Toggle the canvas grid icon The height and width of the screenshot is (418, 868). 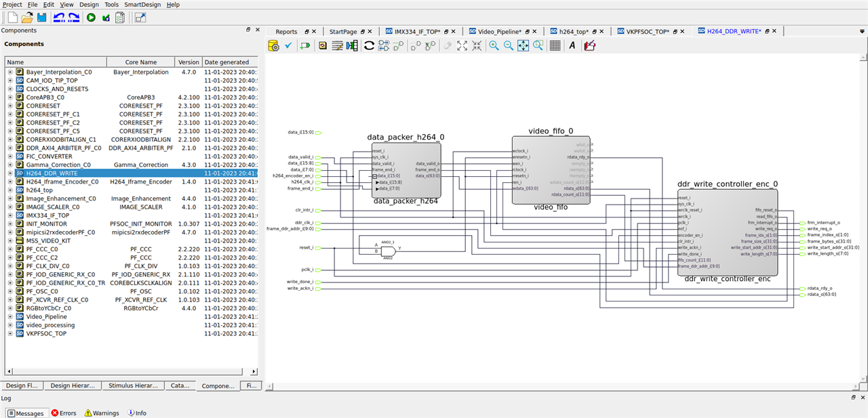[x=555, y=45]
